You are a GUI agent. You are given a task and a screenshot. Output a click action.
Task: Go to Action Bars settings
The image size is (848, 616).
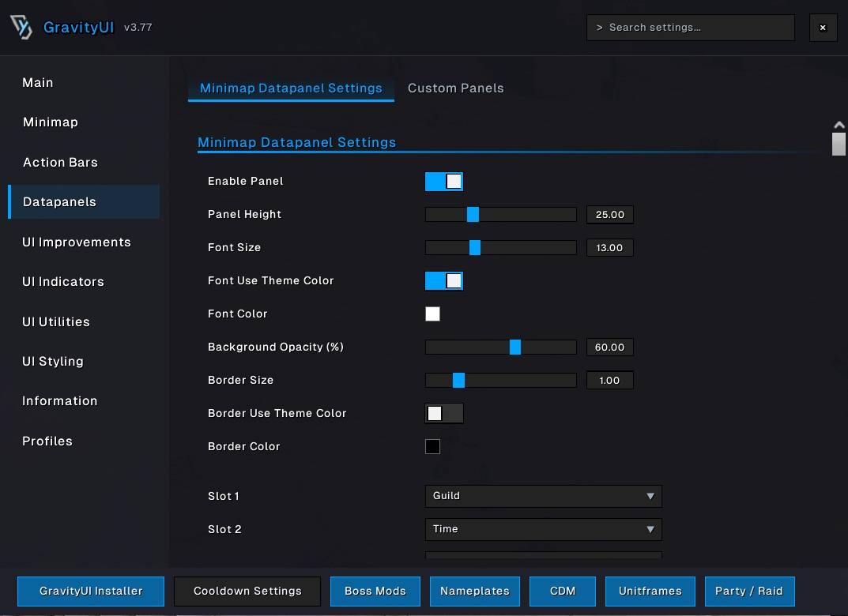(x=60, y=162)
